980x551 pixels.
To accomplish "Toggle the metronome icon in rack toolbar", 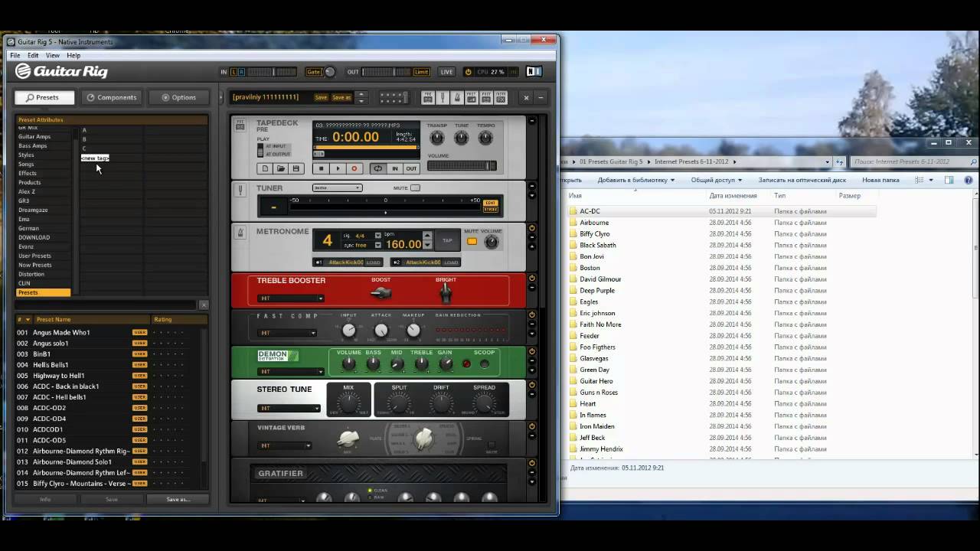I will (x=457, y=97).
